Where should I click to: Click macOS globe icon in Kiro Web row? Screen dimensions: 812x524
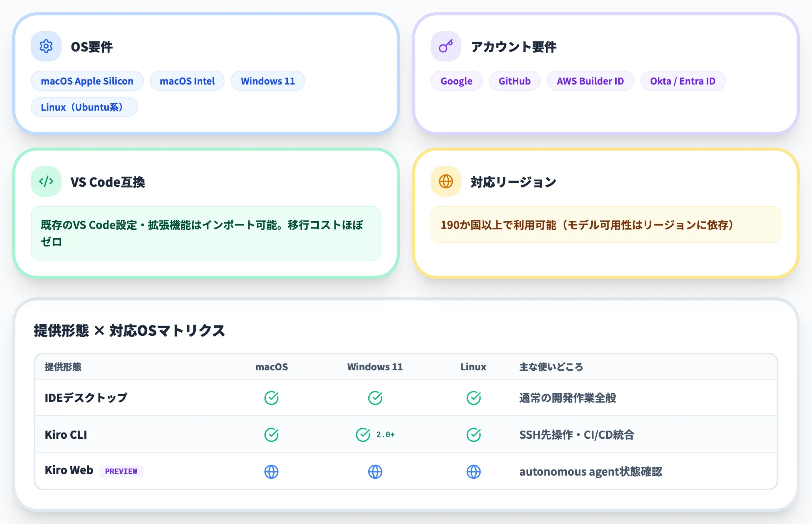[x=271, y=471]
